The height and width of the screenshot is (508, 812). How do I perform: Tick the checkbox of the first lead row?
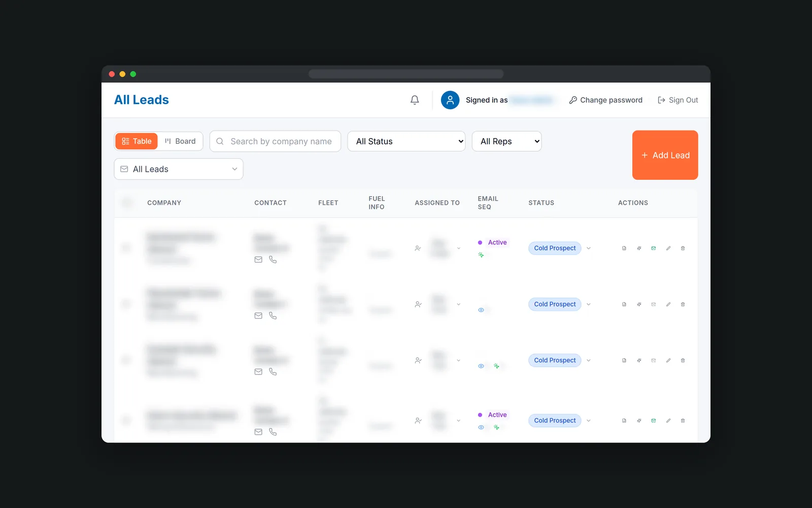click(126, 248)
